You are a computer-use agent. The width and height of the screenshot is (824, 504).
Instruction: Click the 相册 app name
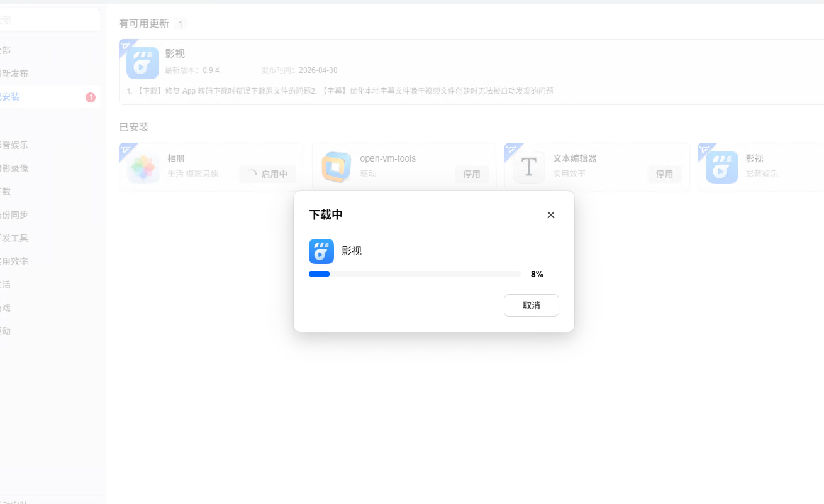click(x=176, y=158)
